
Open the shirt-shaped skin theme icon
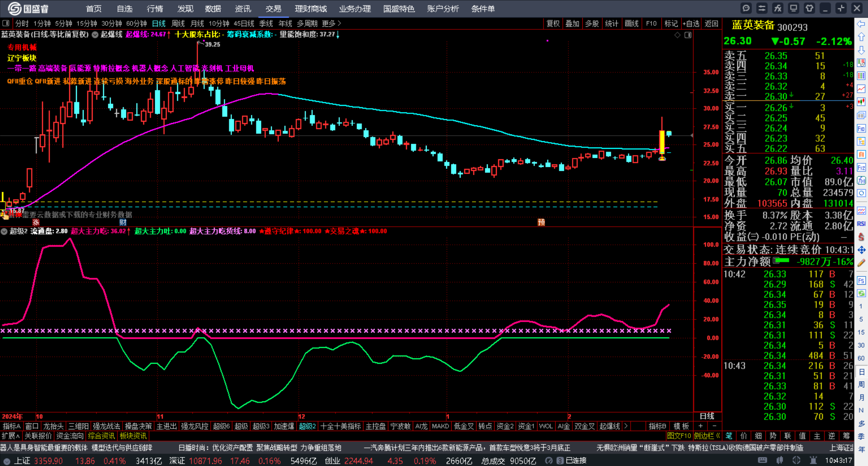tap(809, 8)
